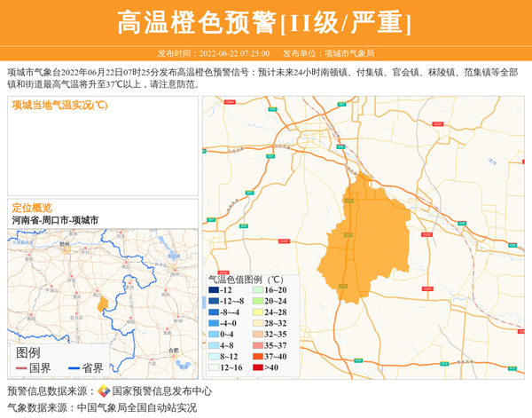532x418 pixels.
Task: Click 中国气象局全国自动站实况 source text
Action: pyautogui.click(x=137, y=407)
